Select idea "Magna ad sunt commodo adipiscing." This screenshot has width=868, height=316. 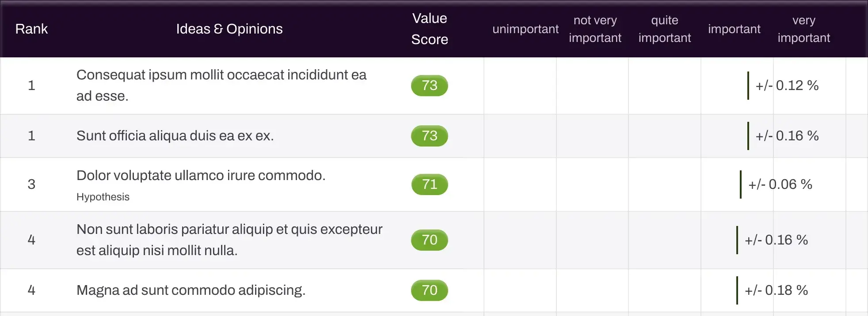click(x=190, y=290)
